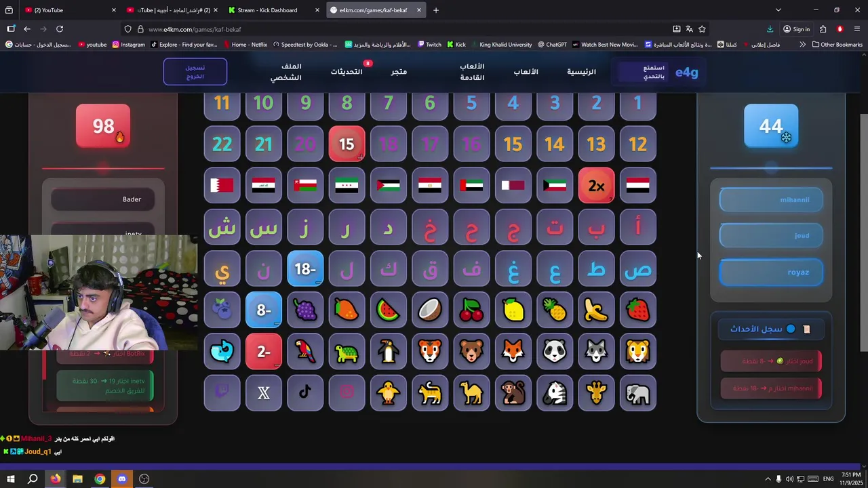This screenshot has width=868, height=488.
Task: Choose the mango tile
Action: (x=347, y=310)
